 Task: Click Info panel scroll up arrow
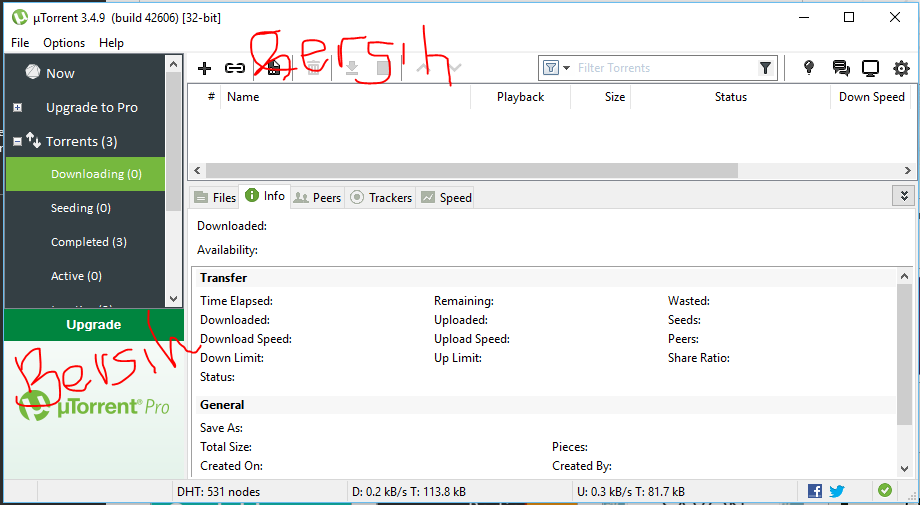pyautogui.click(x=904, y=276)
